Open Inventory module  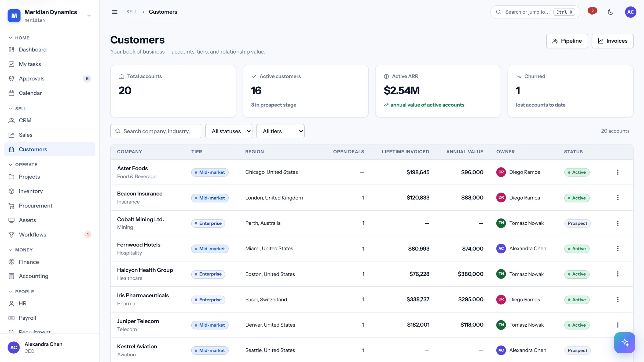click(50, 191)
